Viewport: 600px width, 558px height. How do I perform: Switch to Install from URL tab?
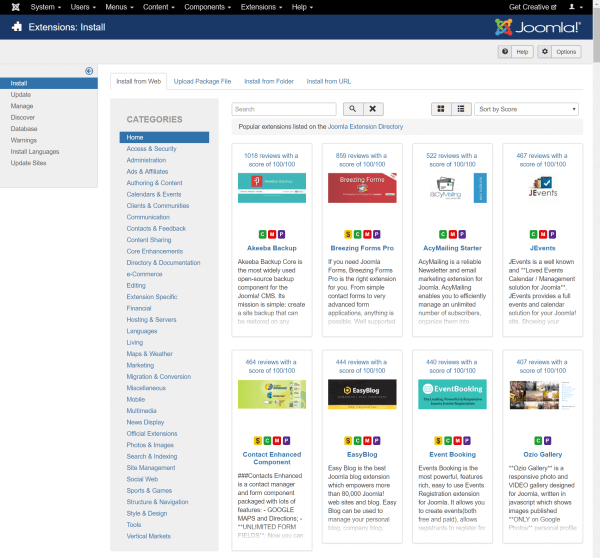pyautogui.click(x=329, y=81)
